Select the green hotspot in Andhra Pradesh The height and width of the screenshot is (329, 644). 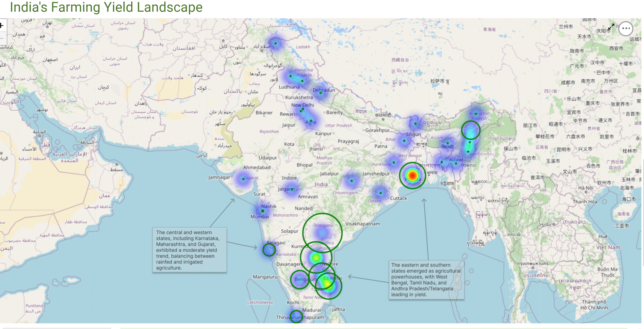coord(316,257)
